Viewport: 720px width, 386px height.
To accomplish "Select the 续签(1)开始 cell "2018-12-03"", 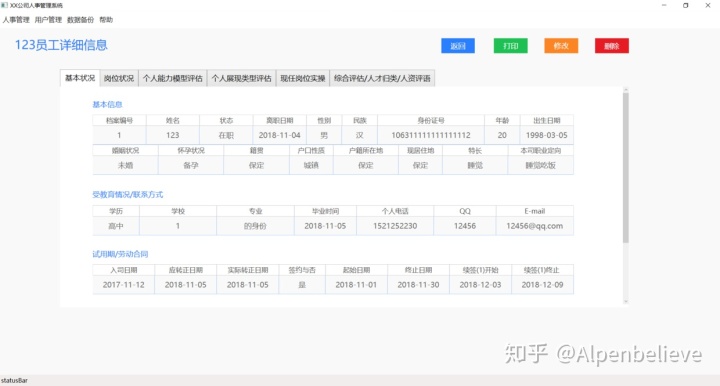I will tap(480, 285).
